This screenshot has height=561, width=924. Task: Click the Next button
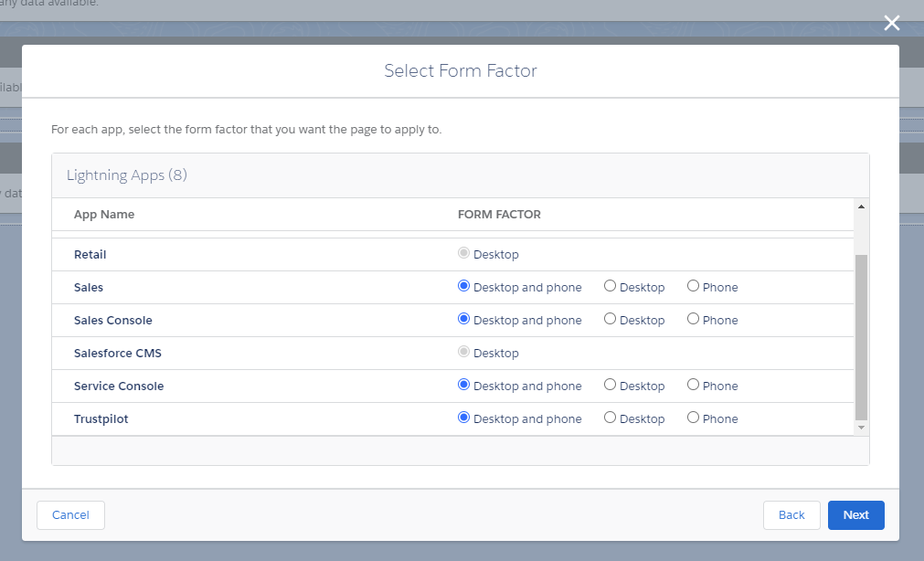coord(855,514)
